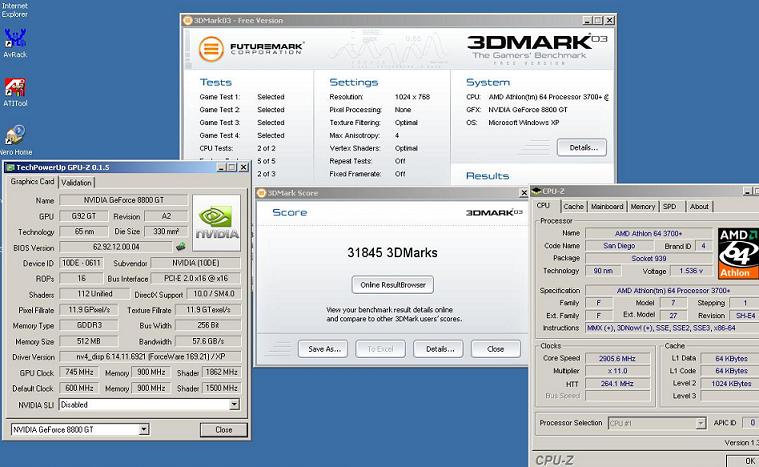Open the ATITool desktop shortcut
This screenshot has width=759, height=467.
coord(15,87)
